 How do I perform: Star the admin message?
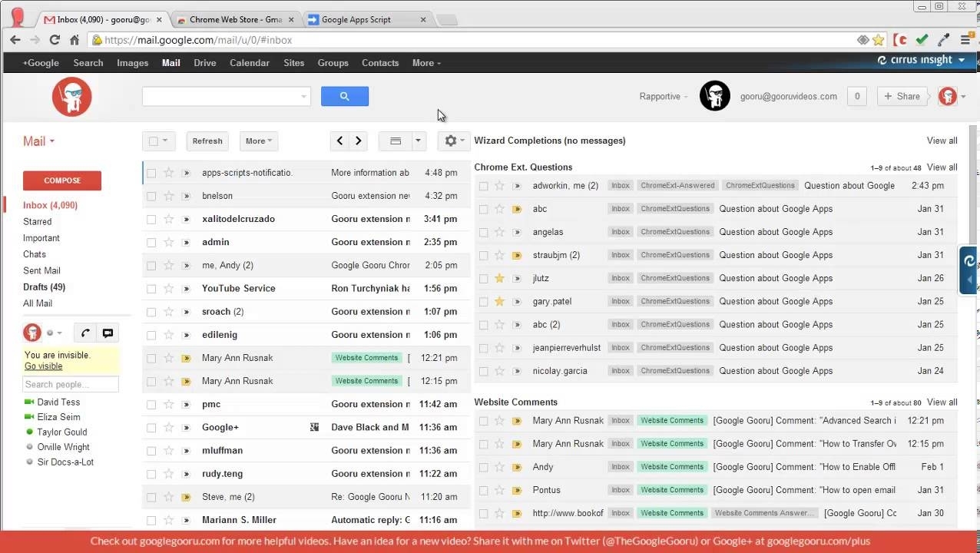[169, 242]
